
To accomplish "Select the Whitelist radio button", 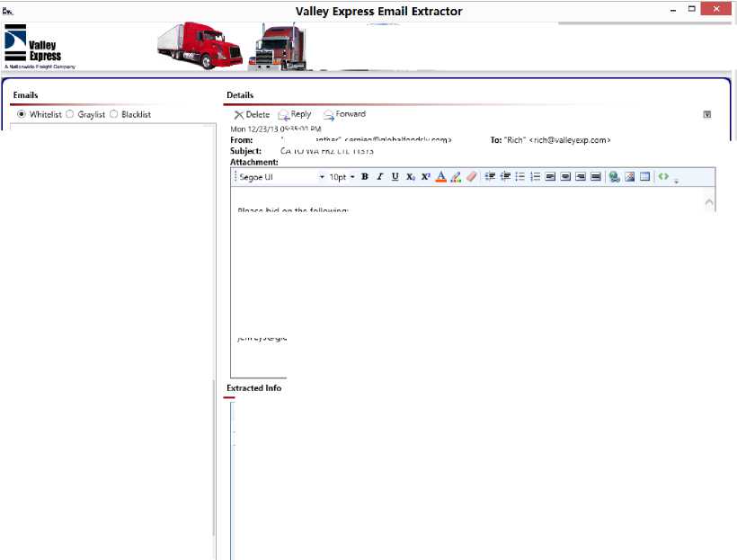I will [22, 114].
